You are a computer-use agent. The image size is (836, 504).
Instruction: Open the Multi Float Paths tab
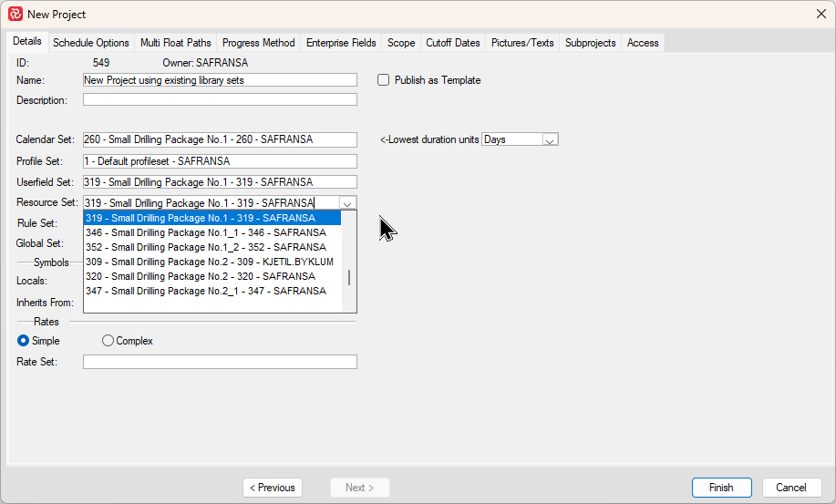point(175,43)
